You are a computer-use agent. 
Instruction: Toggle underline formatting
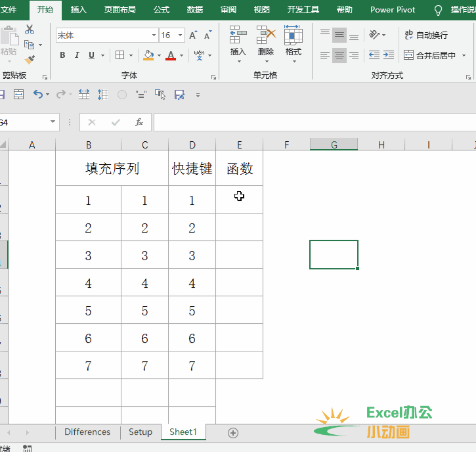tap(91, 55)
